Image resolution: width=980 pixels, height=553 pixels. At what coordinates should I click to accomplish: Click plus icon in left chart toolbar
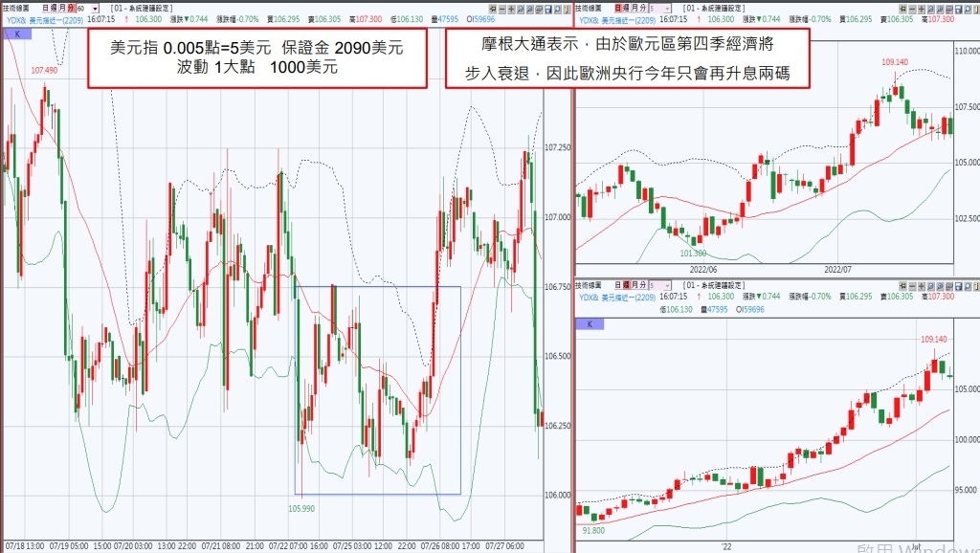(x=511, y=9)
